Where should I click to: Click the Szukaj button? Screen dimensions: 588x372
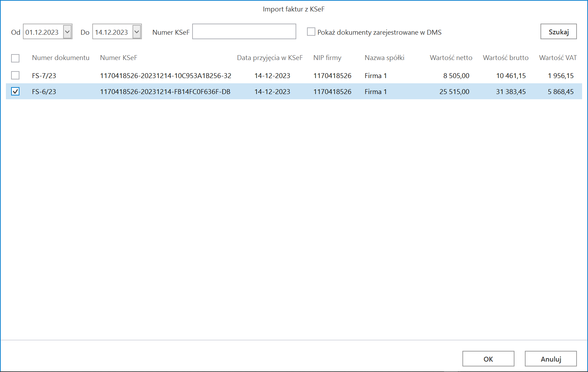[x=559, y=32]
